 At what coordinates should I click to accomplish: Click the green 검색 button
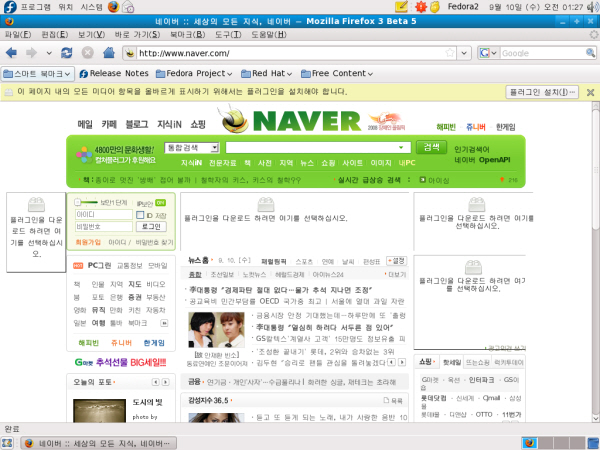[x=431, y=147]
